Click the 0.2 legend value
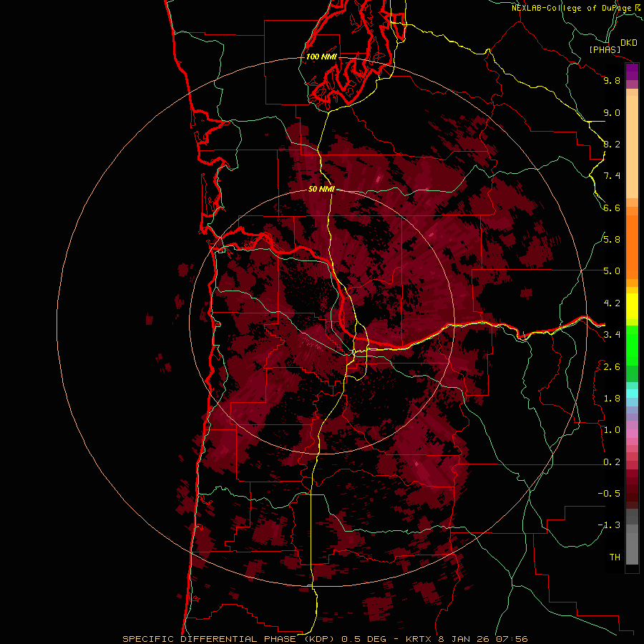This screenshot has width=644, height=644. pos(612,462)
